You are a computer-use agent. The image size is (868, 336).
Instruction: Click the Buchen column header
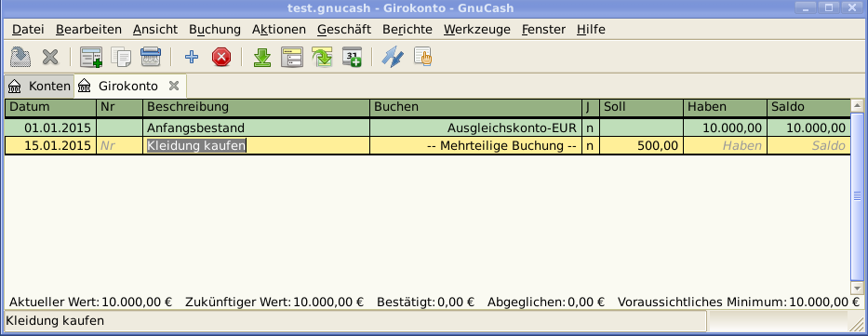tap(476, 107)
